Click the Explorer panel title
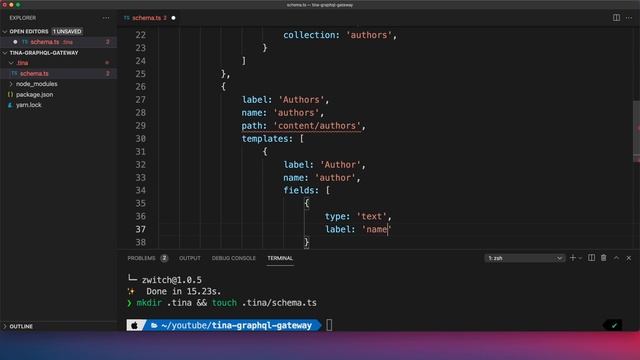 pyautogui.click(x=23, y=18)
